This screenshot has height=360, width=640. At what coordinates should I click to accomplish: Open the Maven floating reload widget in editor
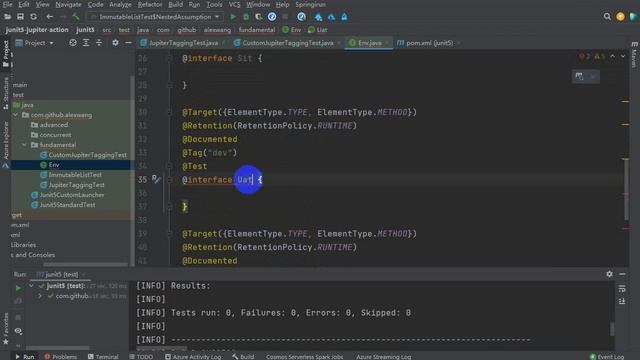579,76
